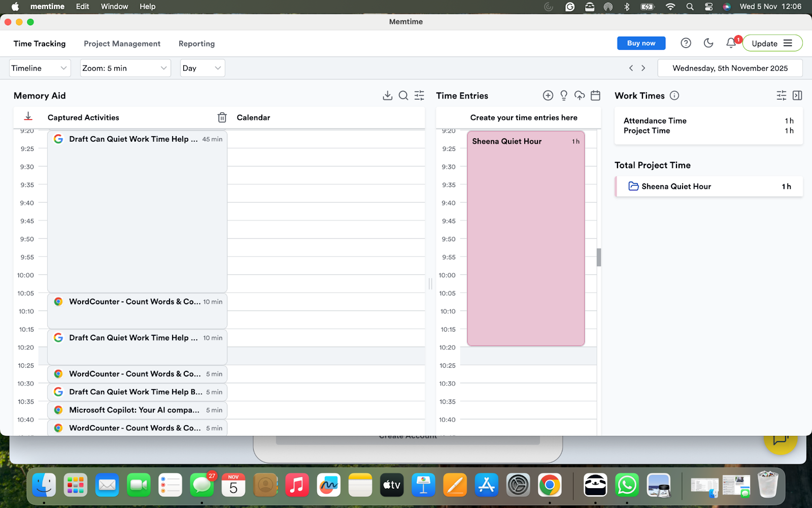Click the Buy now button
812x508 pixels.
click(x=641, y=43)
